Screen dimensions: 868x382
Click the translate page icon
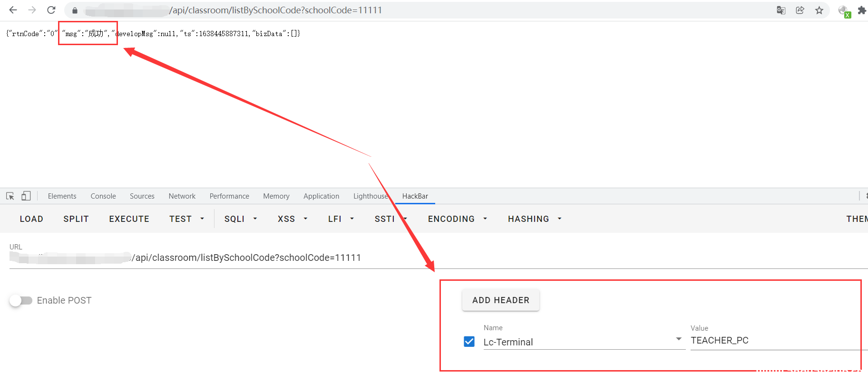(x=781, y=10)
